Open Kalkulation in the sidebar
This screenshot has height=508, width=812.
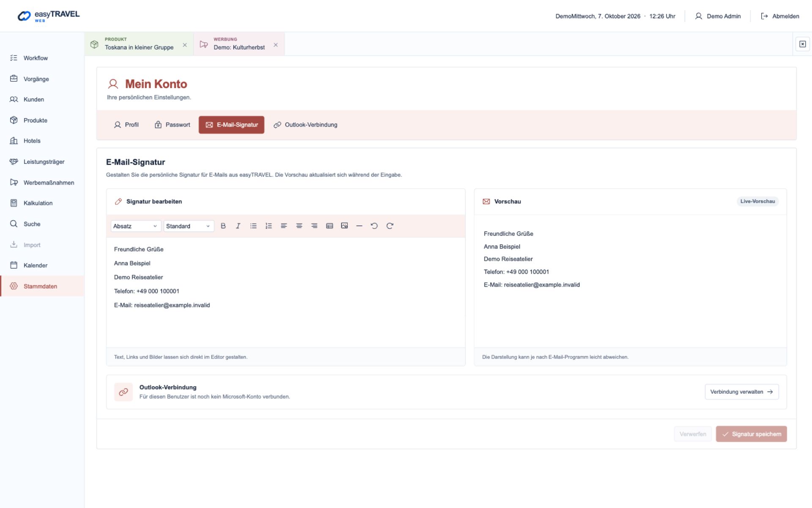(x=42, y=203)
